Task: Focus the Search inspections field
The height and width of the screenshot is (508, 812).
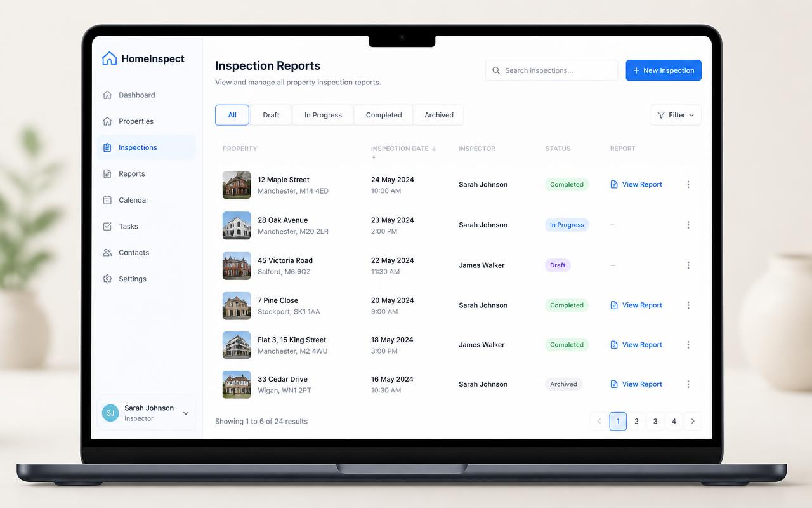Action: click(552, 70)
